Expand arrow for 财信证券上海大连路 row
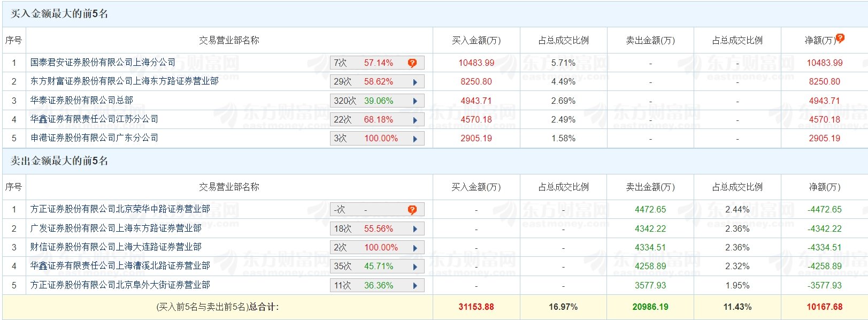Viewport: 868px width, 320px height. pyautogui.click(x=415, y=248)
